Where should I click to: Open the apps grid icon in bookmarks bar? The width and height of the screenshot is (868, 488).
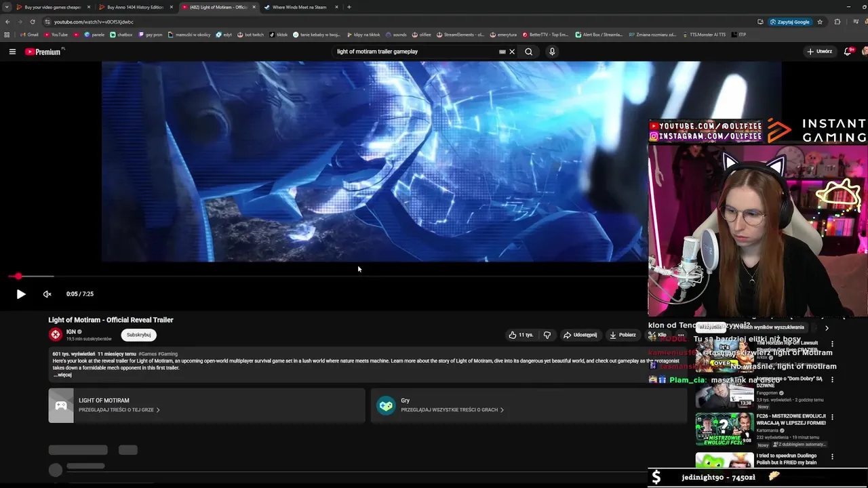point(7,35)
